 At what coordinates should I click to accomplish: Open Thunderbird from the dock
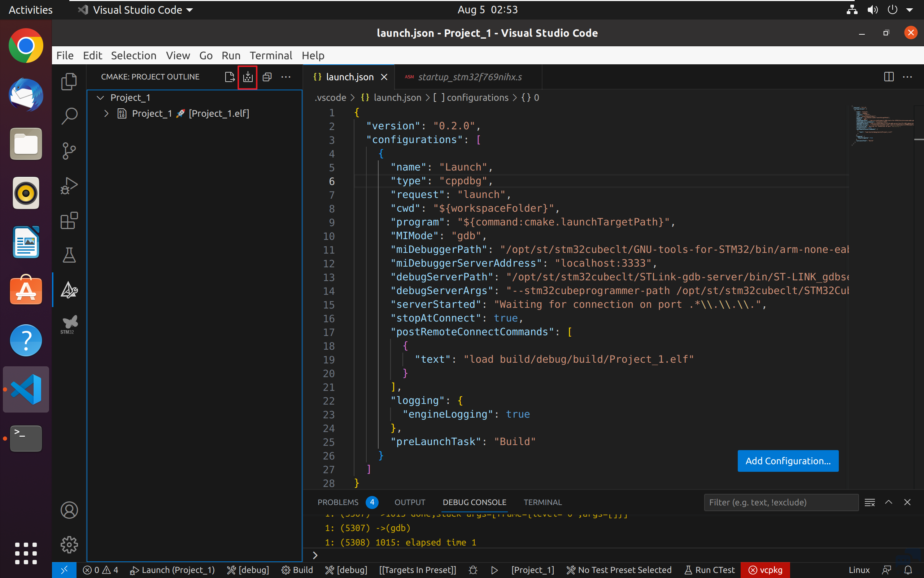click(x=26, y=95)
